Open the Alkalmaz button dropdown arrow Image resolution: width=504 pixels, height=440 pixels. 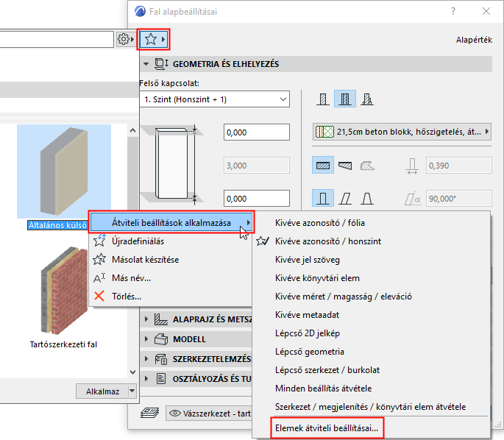point(132,391)
